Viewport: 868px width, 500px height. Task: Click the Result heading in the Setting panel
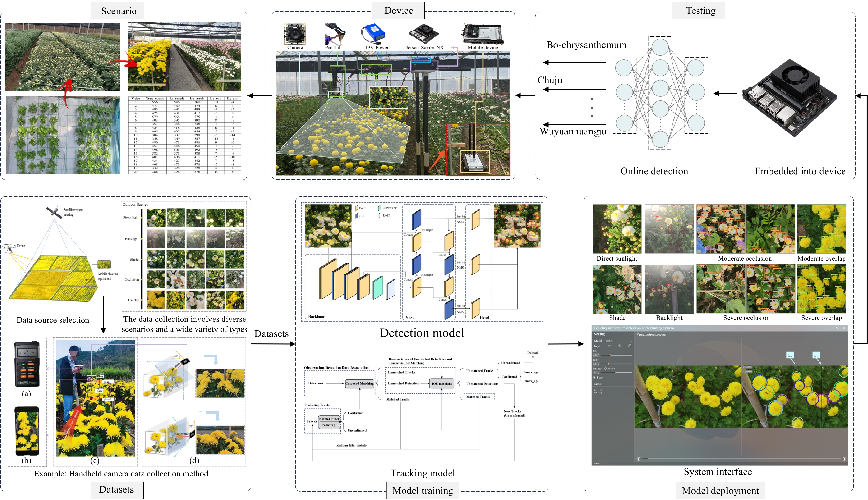tap(598, 384)
